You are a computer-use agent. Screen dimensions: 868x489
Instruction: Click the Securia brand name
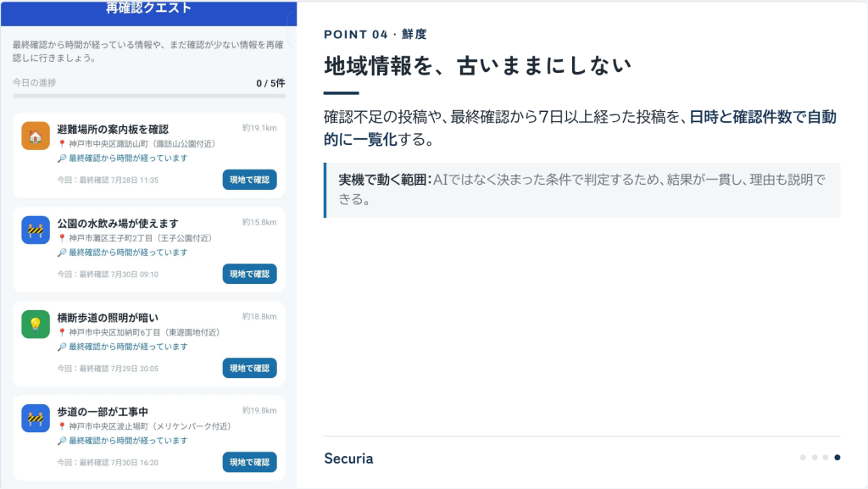tap(348, 458)
